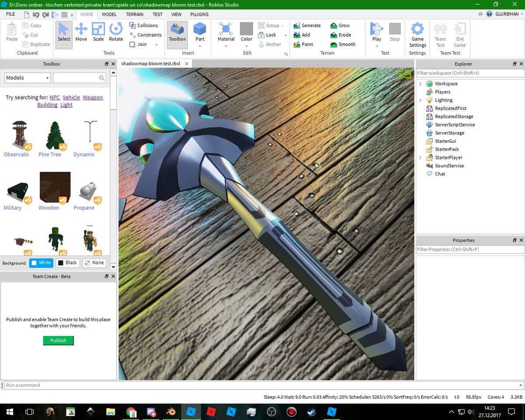The height and width of the screenshot is (420, 525).
Task: Open Blender from the Windows taskbar
Action: [171, 412]
